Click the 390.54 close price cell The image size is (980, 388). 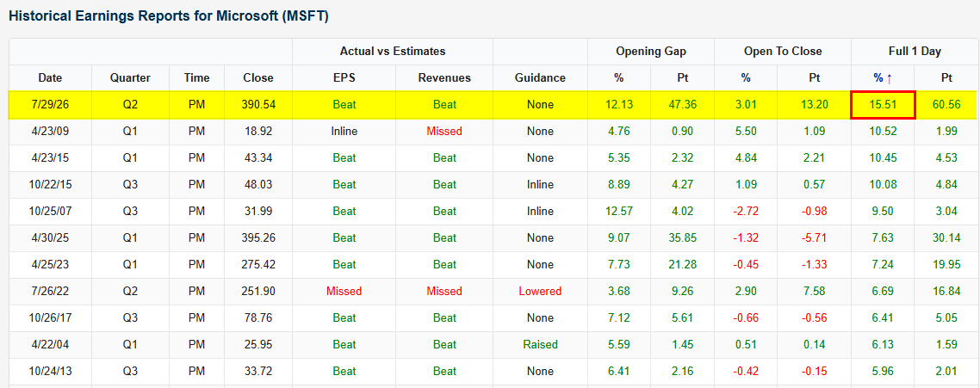pos(258,104)
